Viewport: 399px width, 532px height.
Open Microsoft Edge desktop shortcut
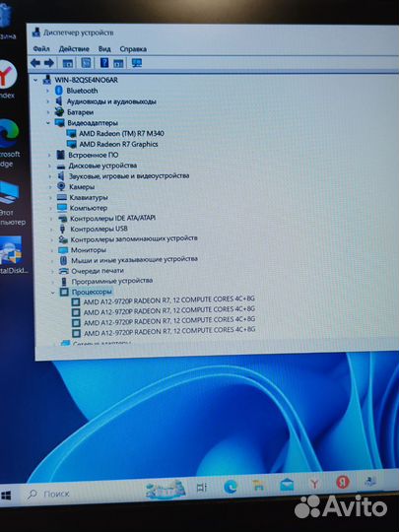(x=9, y=143)
